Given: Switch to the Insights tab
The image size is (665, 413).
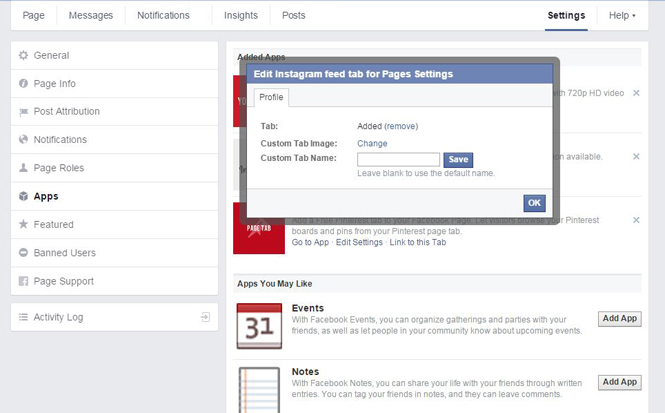Looking at the screenshot, I should (x=241, y=15).
